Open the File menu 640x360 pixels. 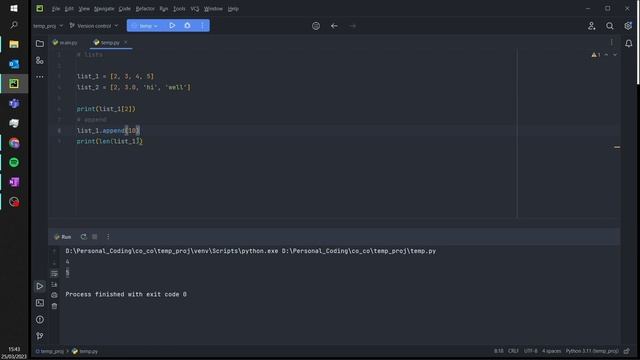pyautogui.click(x=56, y=9)
